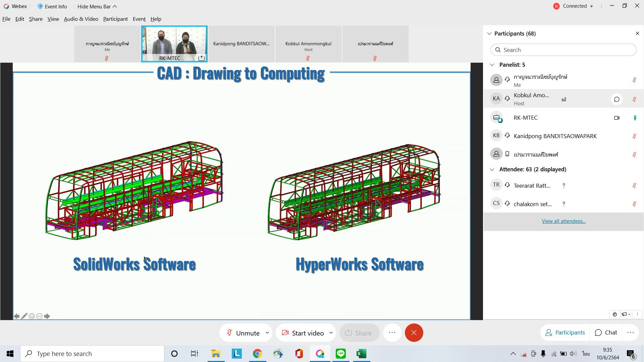Viewport: 644px width, 362px height.
Task: Show hidden system tray icons
Action: tap(513, 354)
